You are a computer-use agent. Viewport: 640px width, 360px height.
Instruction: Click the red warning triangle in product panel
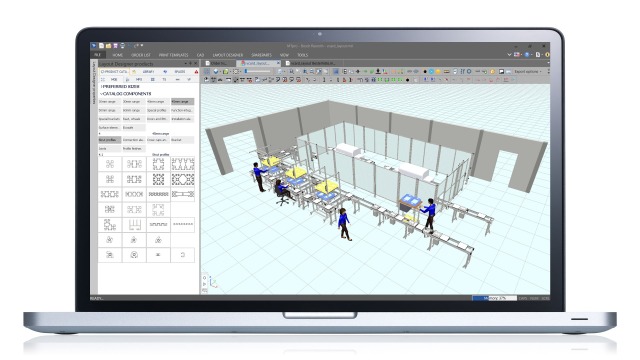[x=196, y=72]
